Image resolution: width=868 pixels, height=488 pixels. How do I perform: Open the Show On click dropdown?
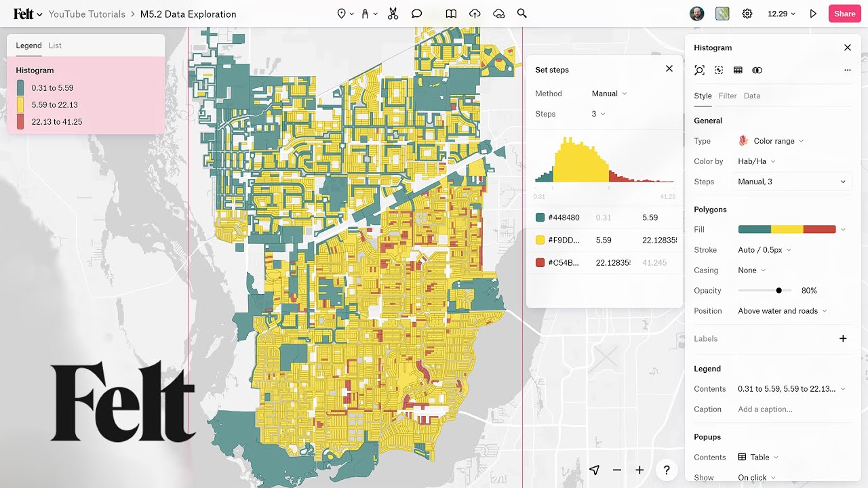tap(756, 478)
